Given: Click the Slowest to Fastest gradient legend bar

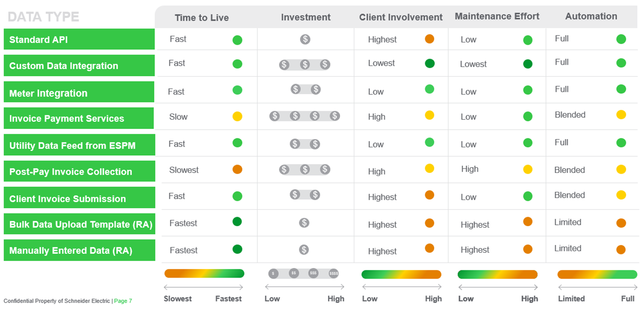Looking at the screenshot, I should 204,274.
